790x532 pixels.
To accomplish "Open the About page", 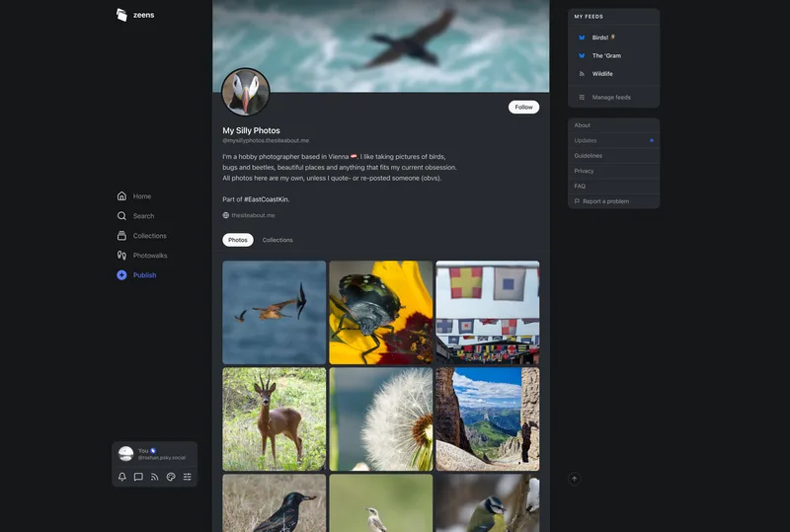I will tap(613, 125).
